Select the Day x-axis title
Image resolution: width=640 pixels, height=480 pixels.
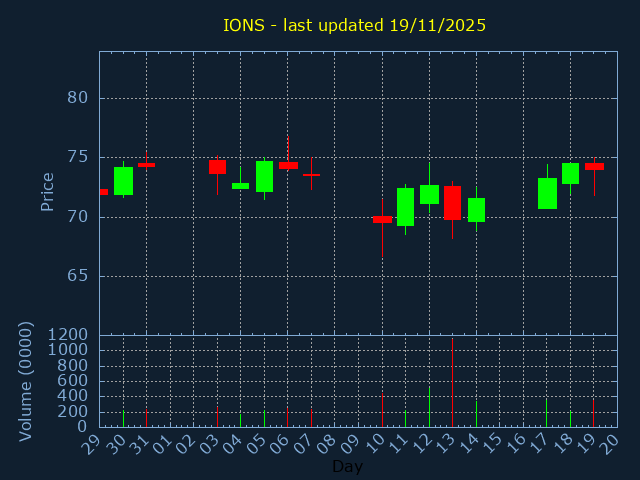(347, 466)
